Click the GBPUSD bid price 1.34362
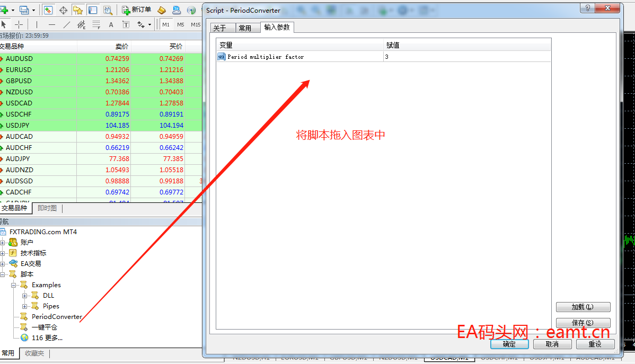 tap(117, 81)
